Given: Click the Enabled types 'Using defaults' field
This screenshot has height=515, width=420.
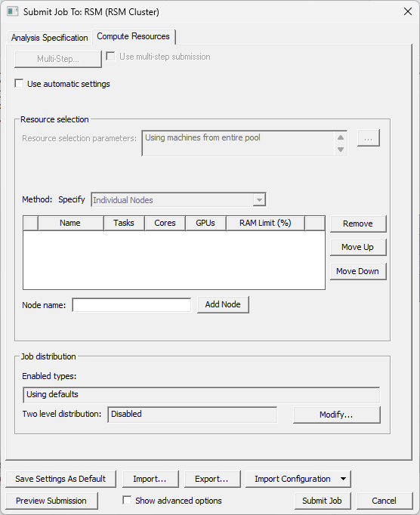Looking at the screenshot, I should [x=201, y=395].
